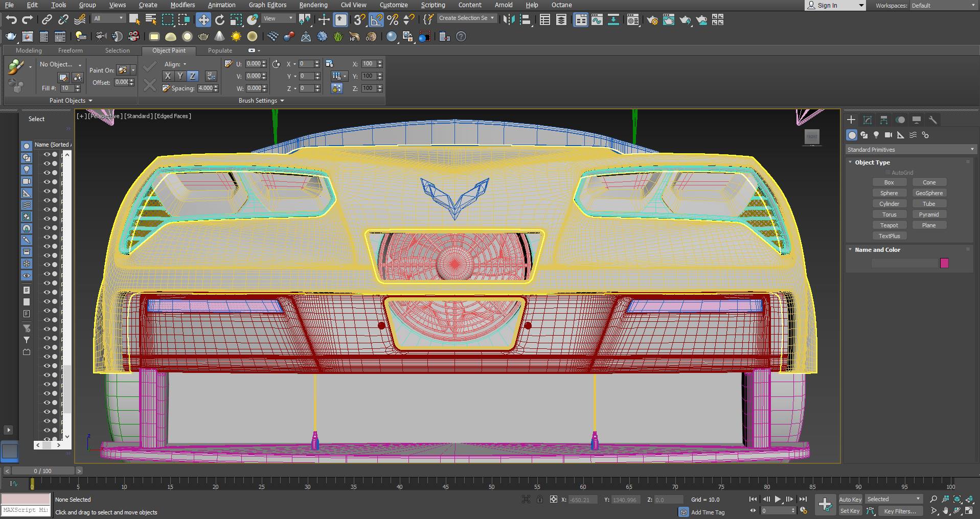The height and width of the screenshot is (519, 980).
Task: Open the Arnold menu
Action: coord(504,5)
